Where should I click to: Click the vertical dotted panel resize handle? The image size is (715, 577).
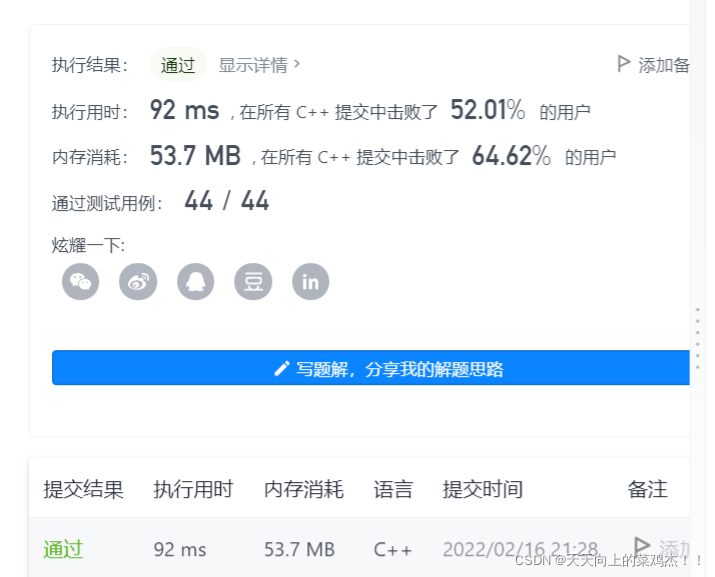point(697,338)
